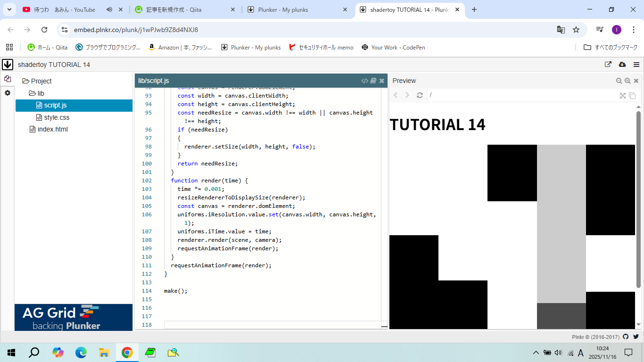Go forward in the preview navigation

[x=407, y=95]
